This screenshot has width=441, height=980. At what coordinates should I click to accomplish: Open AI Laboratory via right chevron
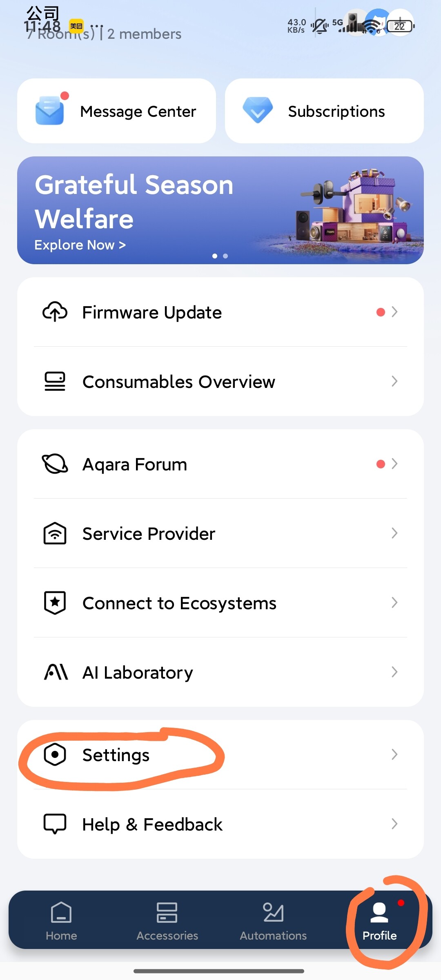pyautogui.click(x=394, y=672)
